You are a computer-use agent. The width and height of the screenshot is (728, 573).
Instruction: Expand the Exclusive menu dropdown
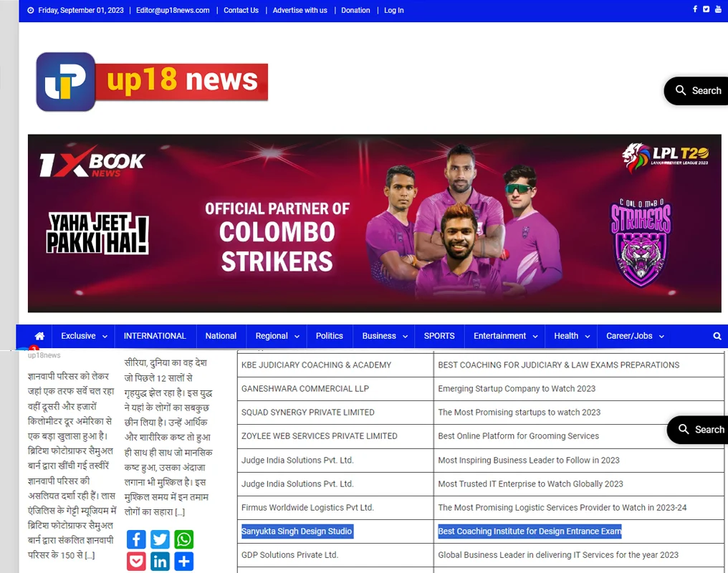click(x=84, y=336)
